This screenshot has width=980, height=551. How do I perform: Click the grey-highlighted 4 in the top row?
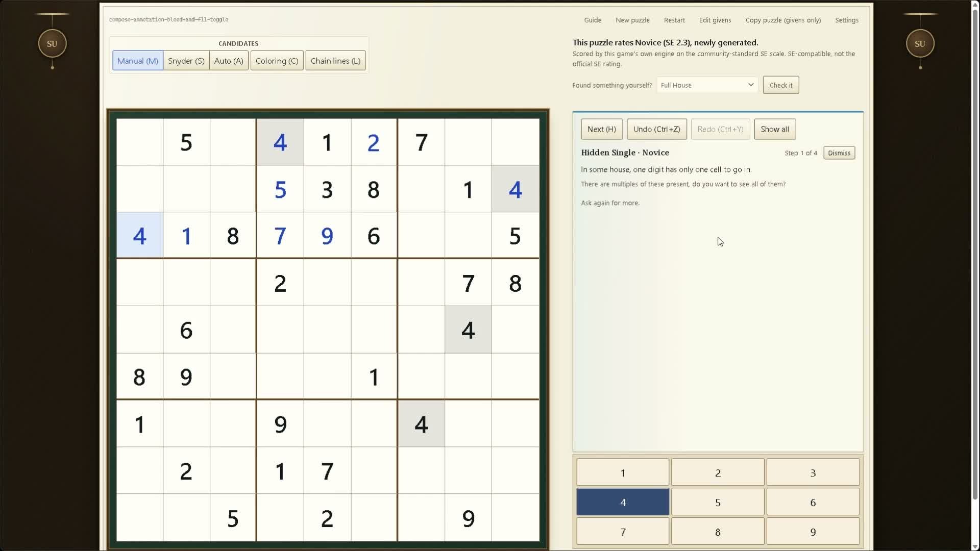point(280,142)
